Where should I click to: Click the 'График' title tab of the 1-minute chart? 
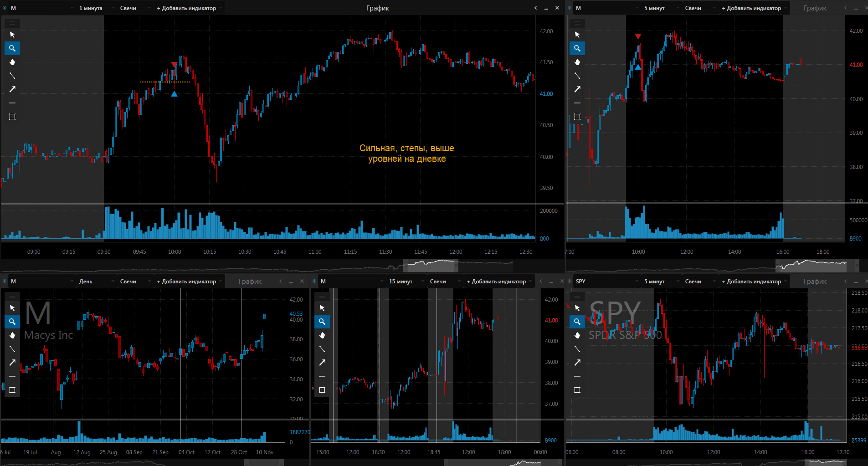pos(377,8)
